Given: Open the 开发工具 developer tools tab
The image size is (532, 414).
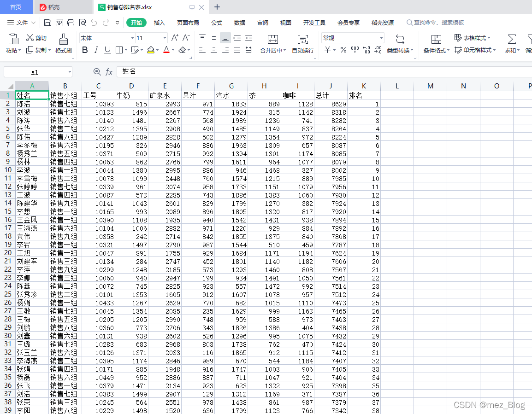Looking at the screenshot, I should pyautogui.click(x=314, y=23).
